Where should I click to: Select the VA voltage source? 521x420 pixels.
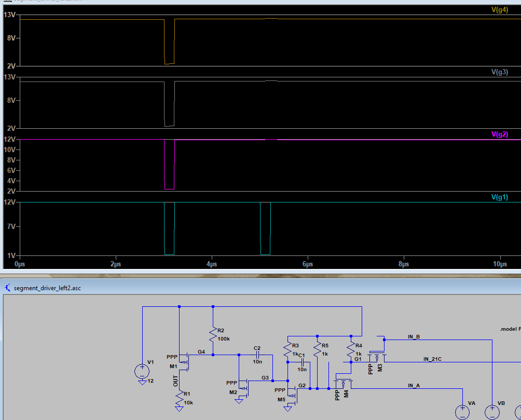click(462, 412)
